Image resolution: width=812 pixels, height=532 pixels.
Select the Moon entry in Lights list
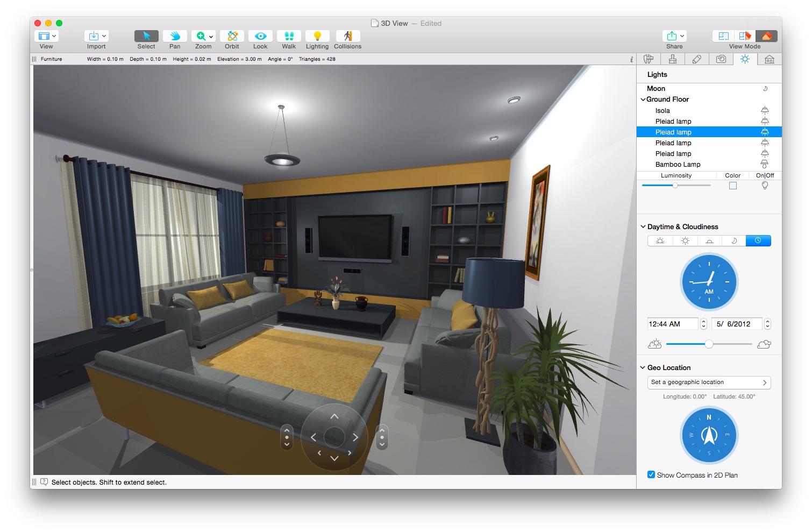(657, 88)
